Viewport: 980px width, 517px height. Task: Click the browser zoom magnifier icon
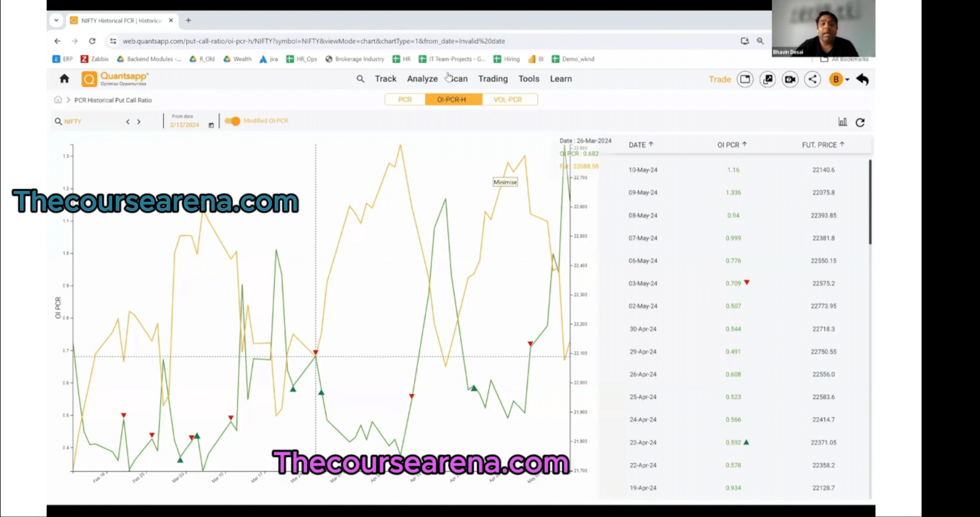(x=760, y=41)
